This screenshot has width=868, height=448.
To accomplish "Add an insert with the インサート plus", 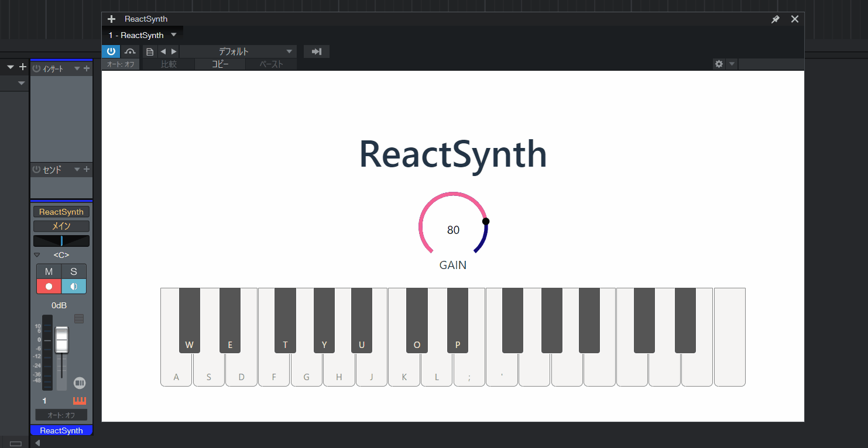I will pyautogui.click(x=87, y=68).
